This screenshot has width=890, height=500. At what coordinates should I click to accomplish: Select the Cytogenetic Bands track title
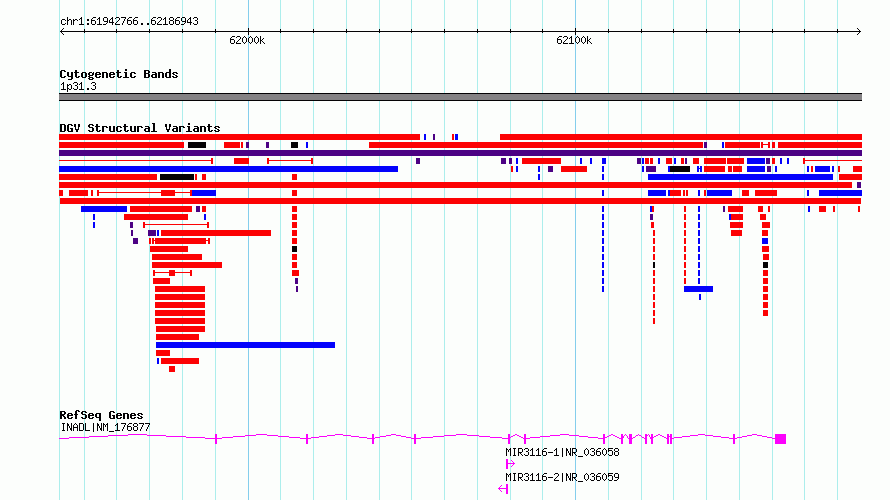[x=119, y=74]
